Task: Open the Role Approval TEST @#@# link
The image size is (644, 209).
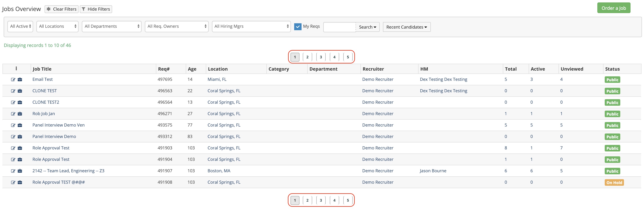Action: tap(59, 182)
